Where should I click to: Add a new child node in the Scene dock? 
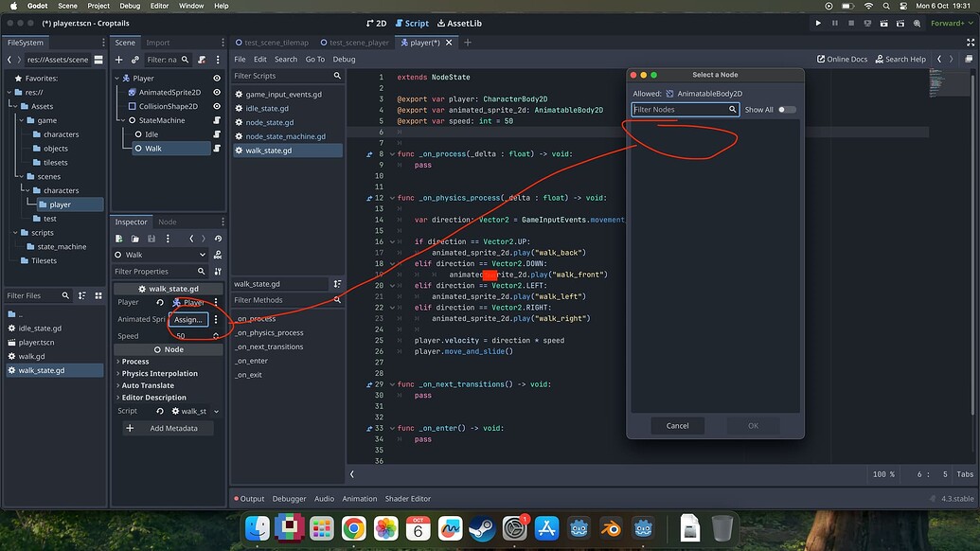click(117, 60)
